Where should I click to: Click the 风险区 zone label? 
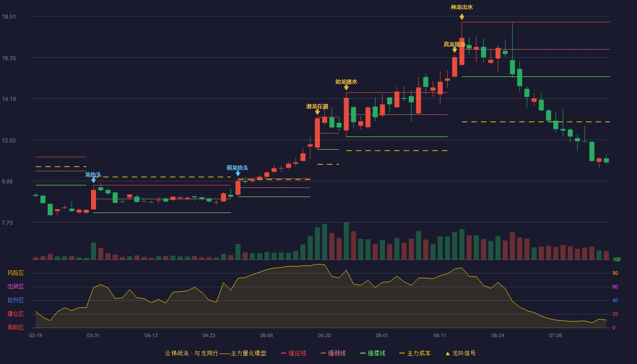pyautogui.click(x=15, y=273)
